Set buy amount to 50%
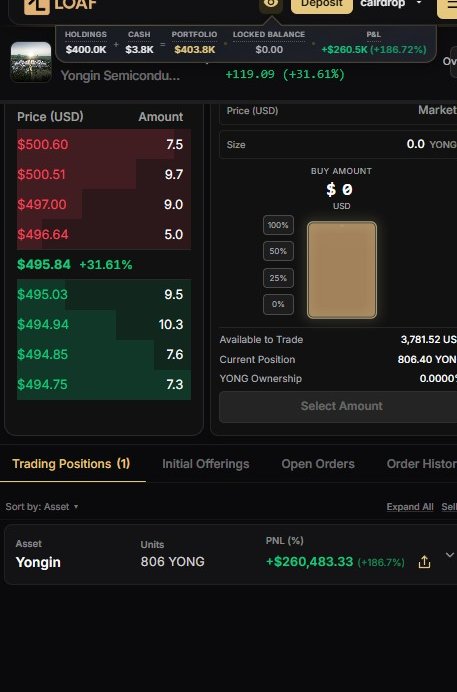Screen dimensions: 457x692 pos(278,251)
